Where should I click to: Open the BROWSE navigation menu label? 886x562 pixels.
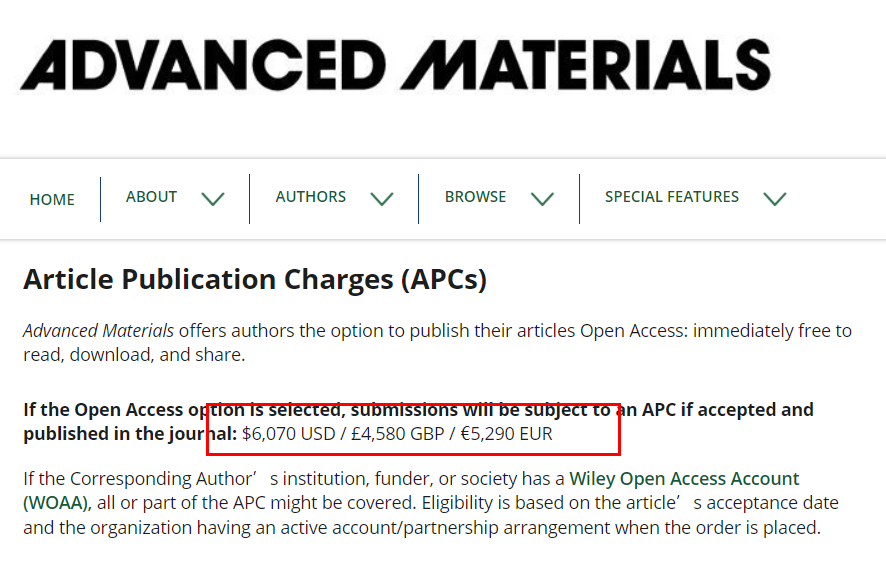click(475, 197)
